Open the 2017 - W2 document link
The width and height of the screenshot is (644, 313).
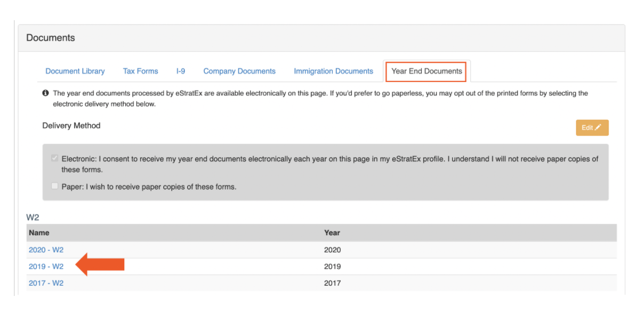(46, 283)
